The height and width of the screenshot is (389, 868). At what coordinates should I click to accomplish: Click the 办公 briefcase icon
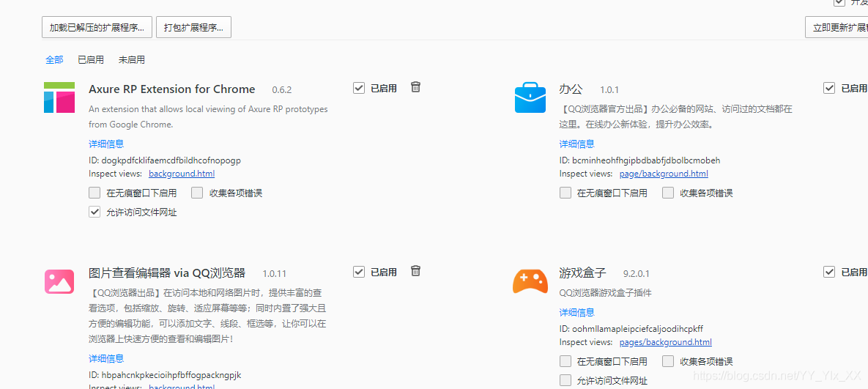tap(530, 97)
